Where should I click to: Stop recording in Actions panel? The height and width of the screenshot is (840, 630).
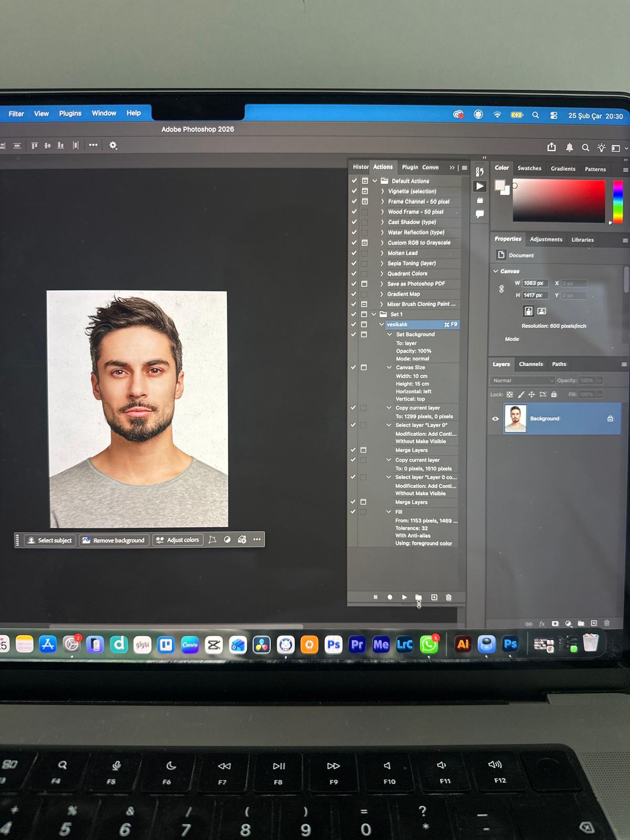click(375, 597)
